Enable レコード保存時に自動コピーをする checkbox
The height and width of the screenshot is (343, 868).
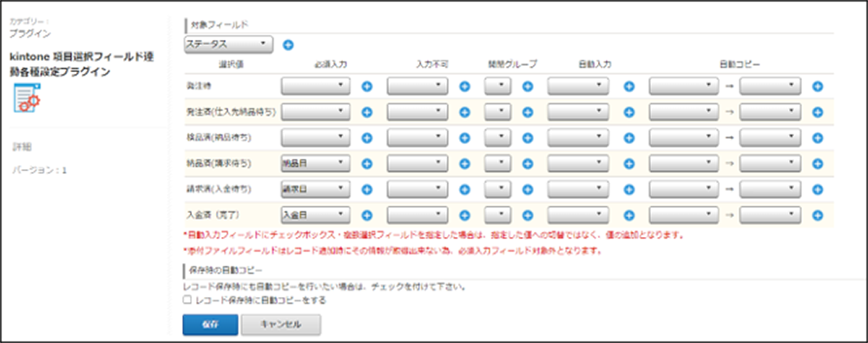[x=187, y=300]
